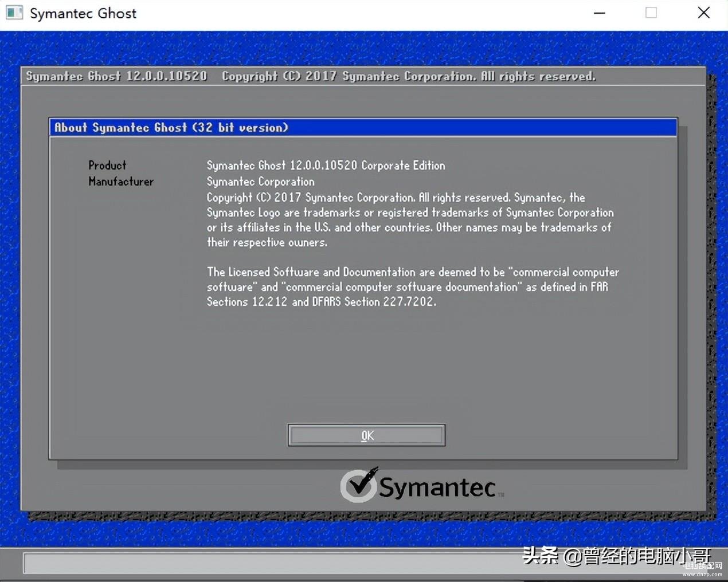Click the 'Product' label
This screenshot has height=582, width=728.
click(107, 166)
